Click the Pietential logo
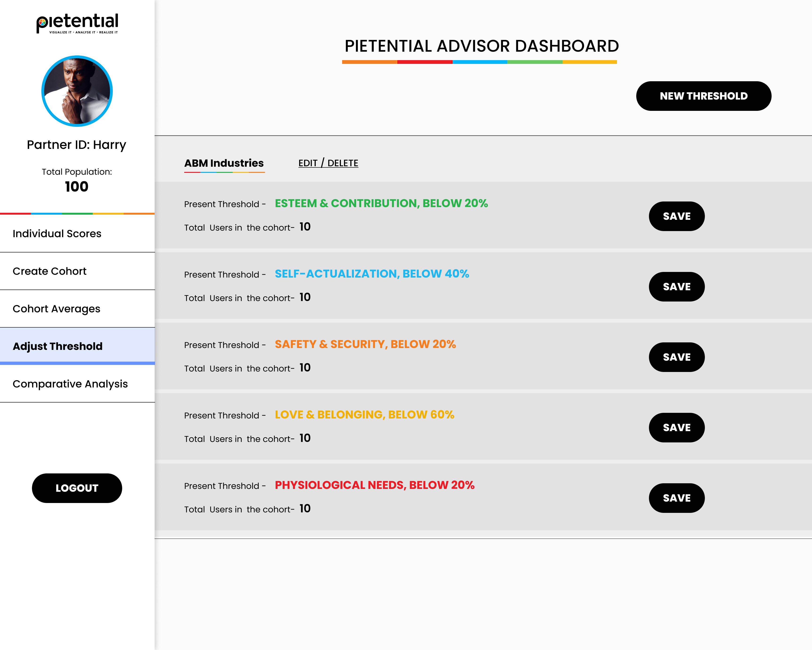 (x=77, y=23)
